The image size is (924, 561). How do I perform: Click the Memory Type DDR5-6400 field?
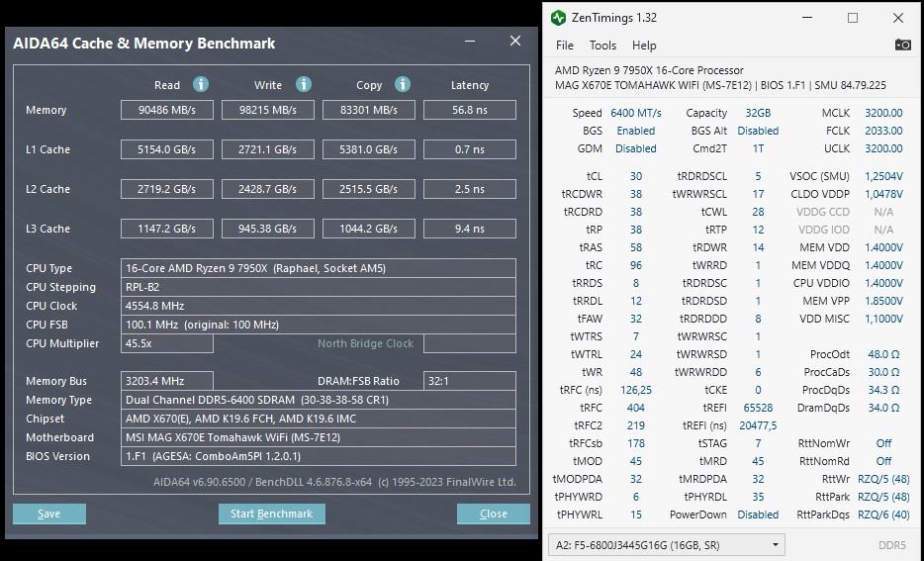319,400
